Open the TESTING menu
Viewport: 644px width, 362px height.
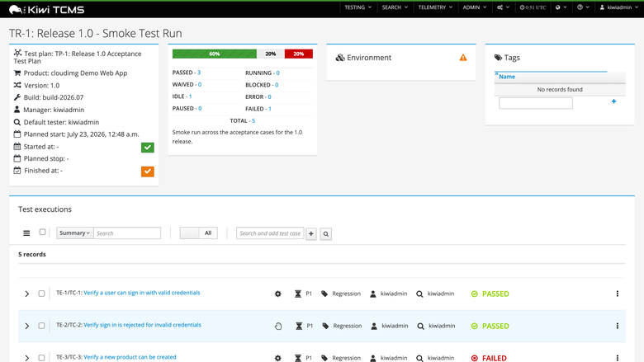[x=358, y=7]
